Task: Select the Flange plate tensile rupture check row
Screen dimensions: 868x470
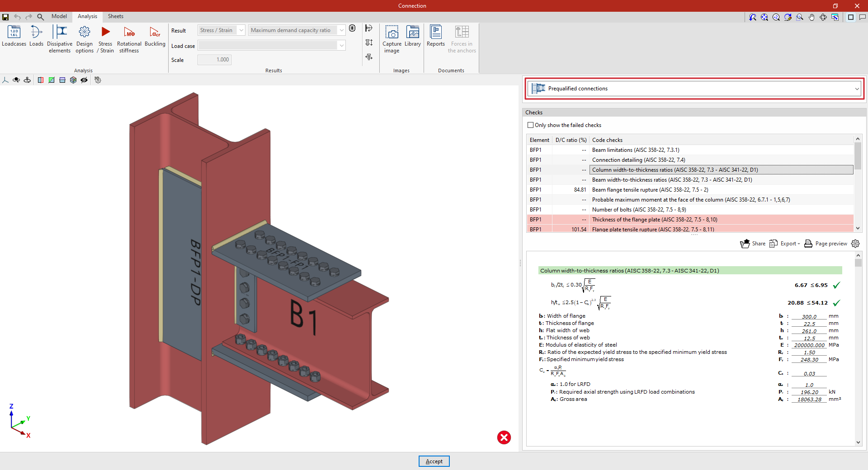Action: tap(653, 230)
